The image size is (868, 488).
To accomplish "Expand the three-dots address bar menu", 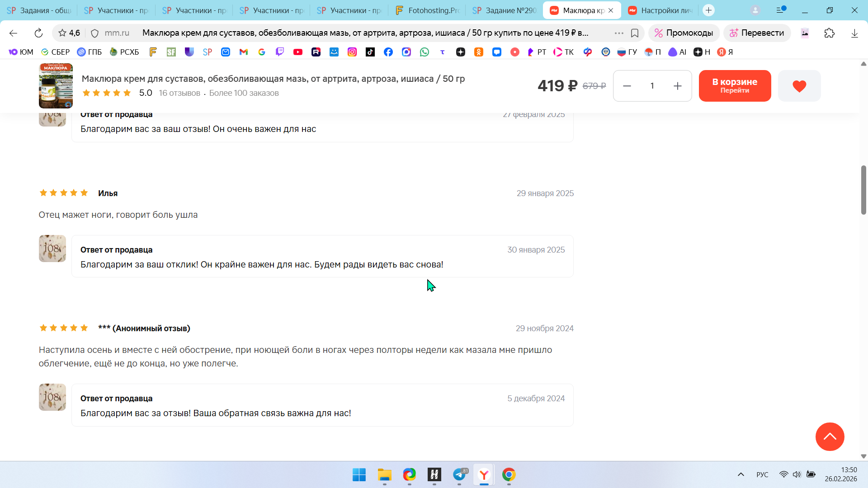I will 619,33.
